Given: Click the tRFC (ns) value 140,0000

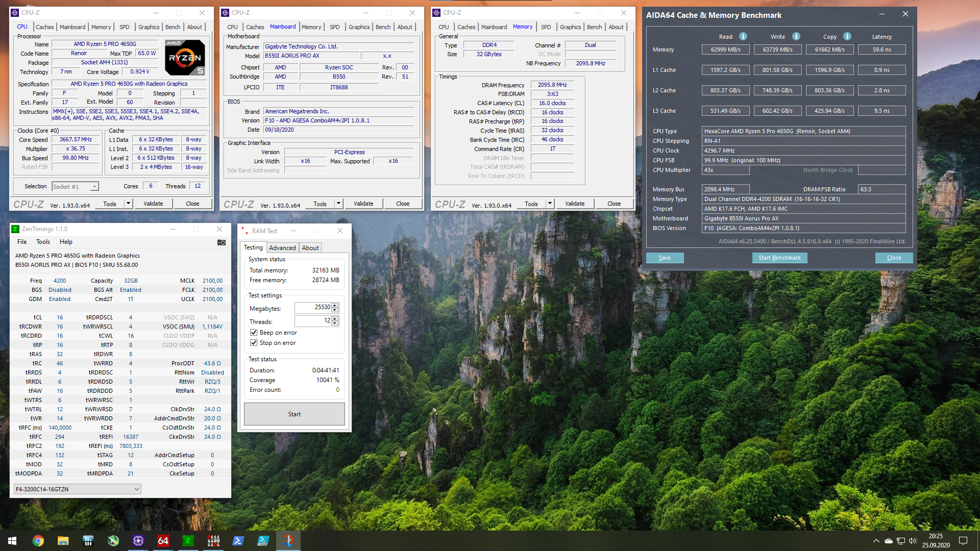Looking at the screenshot, I should pos(60,428).
